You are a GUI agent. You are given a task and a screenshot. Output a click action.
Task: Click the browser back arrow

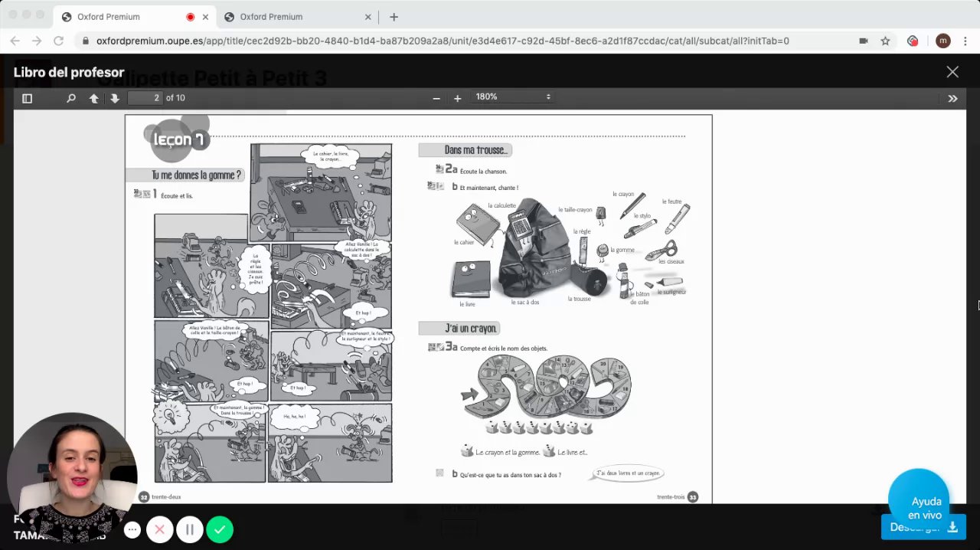(x=15, y=41)
